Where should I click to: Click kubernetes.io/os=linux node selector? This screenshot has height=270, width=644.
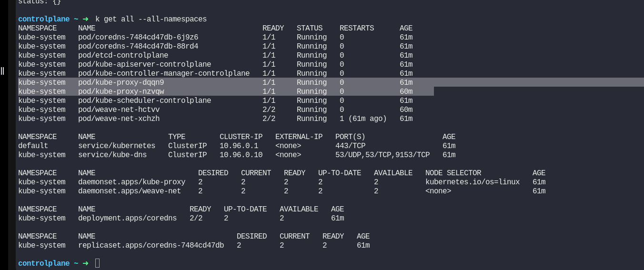coord(473,182)
